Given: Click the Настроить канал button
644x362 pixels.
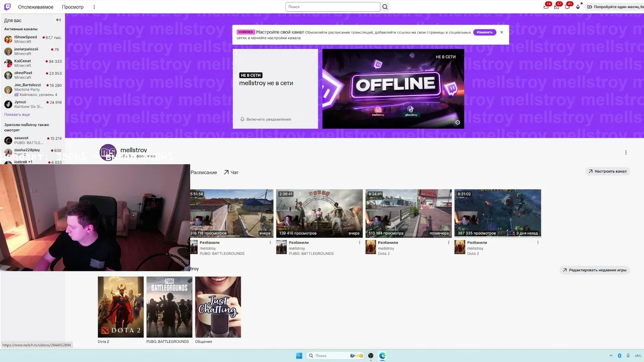Looking at the screenshot, I should (607, 171).
